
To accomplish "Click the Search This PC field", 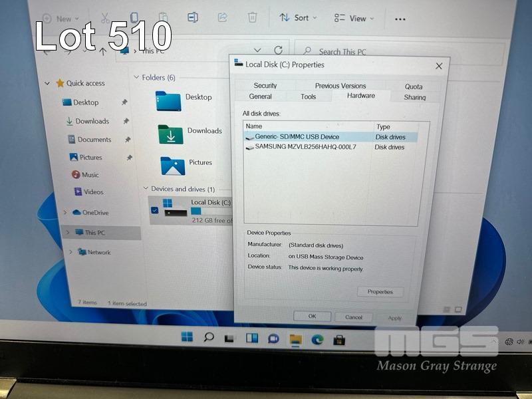I will click(372, 52).
